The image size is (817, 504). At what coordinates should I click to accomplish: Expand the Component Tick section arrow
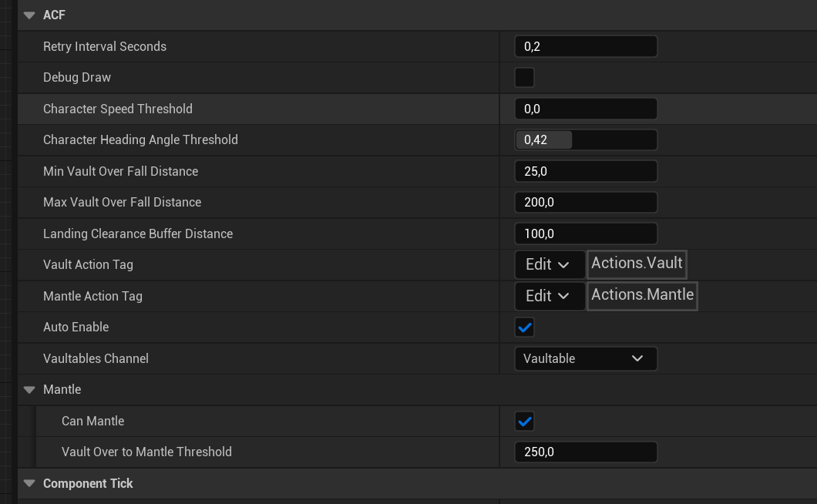[x=30, y=484]
